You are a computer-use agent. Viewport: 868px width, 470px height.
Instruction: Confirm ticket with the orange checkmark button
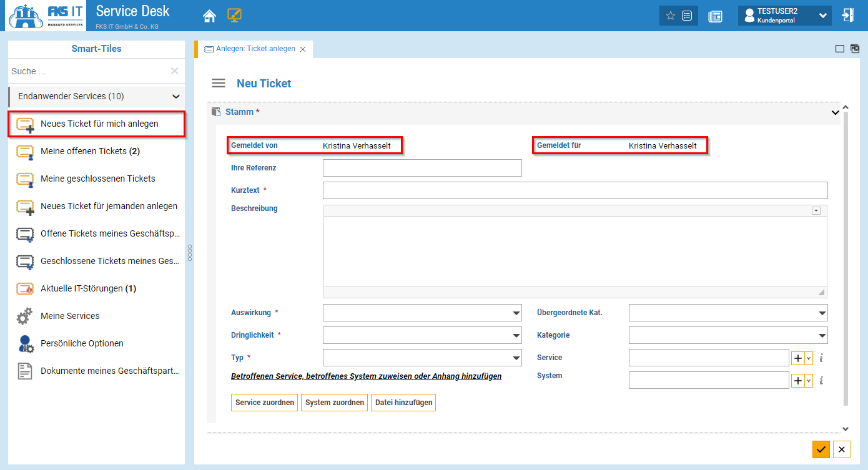coord(821,449)
